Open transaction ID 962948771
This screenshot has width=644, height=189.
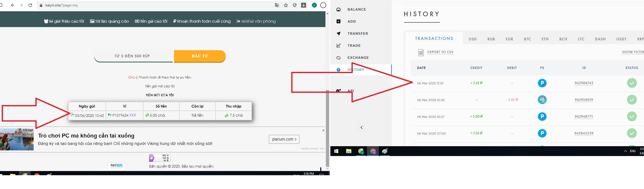[584, 117]
